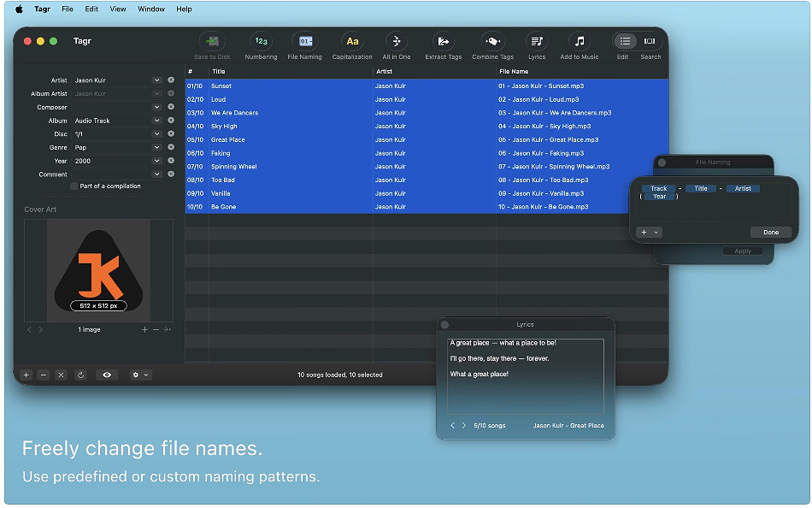The width and height of the screenshot is (812, 508).
Task: Clear the Year field
Action: [171, 162]
